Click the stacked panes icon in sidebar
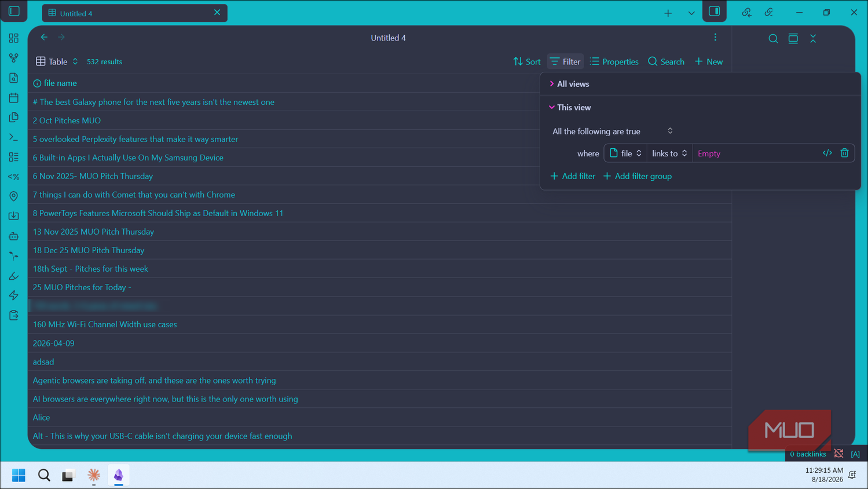 click(793, 38)
